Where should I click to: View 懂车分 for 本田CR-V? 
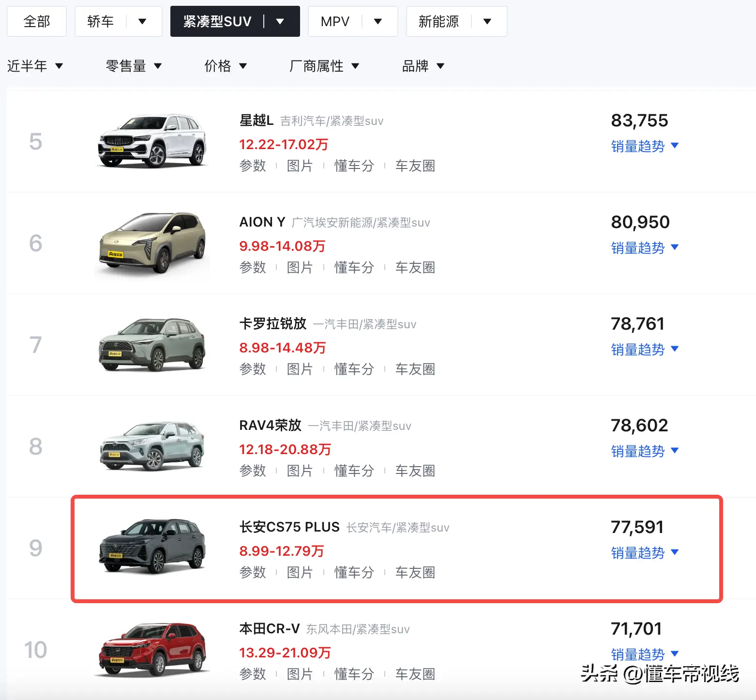[x=354, y=674]
